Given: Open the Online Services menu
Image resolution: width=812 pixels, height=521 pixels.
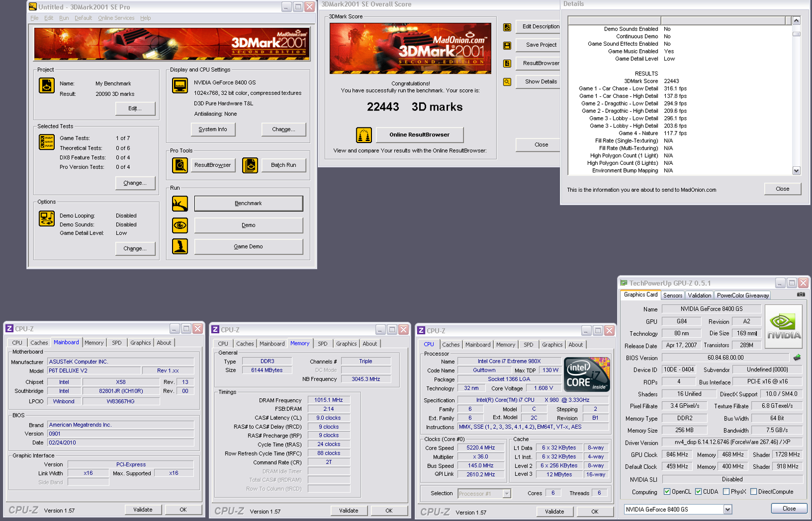Looking at the screenshot, I should (116, 18).
